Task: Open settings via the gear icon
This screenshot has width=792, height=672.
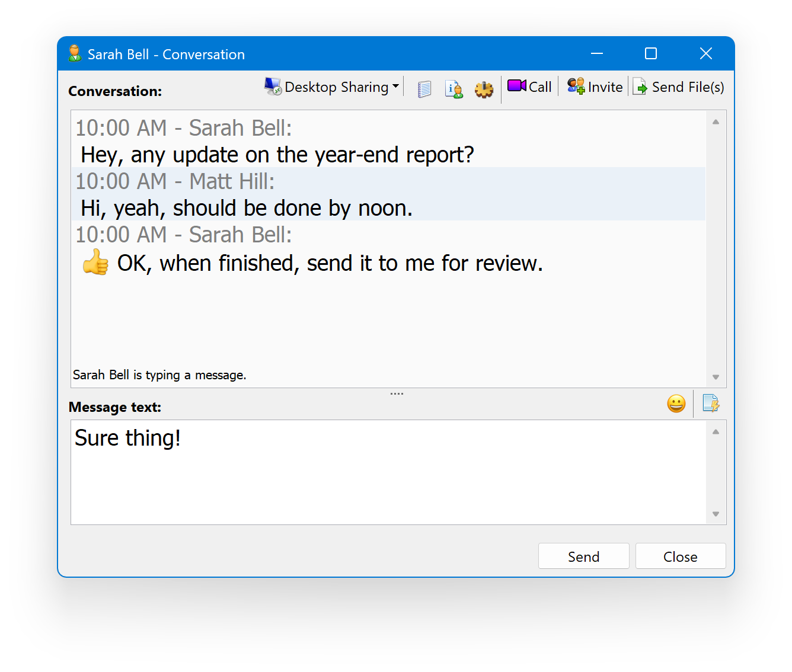Action: (484, 89)
